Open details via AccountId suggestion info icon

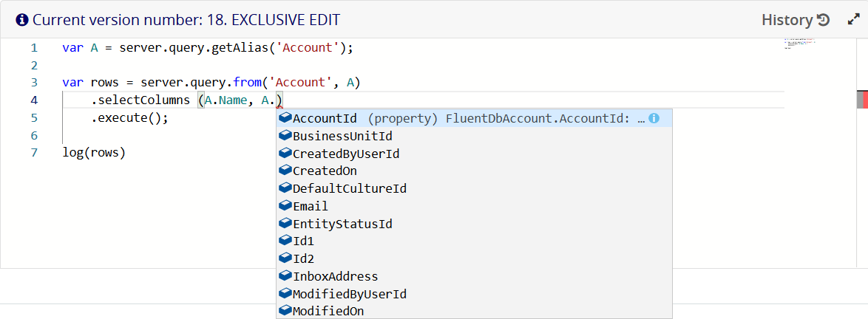tap(654, 118)
